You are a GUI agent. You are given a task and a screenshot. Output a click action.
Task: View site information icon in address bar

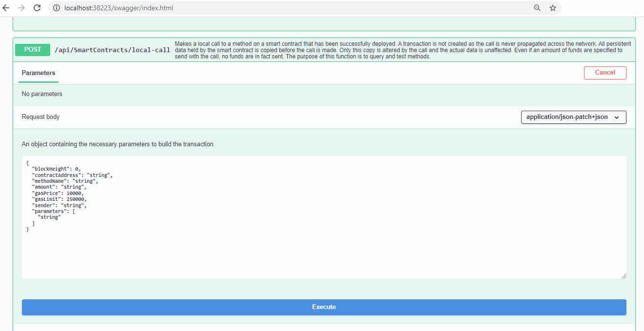tap(56, 8)
